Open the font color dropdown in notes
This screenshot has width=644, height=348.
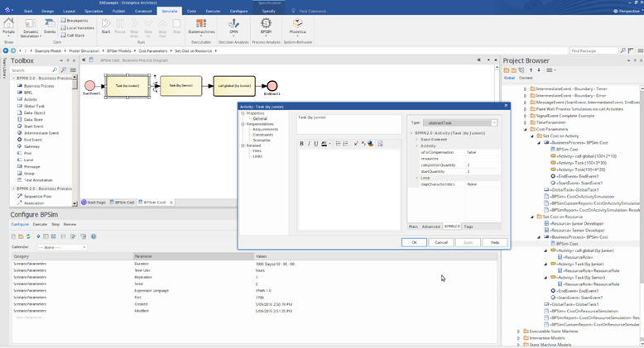click(x=329, y=144)
